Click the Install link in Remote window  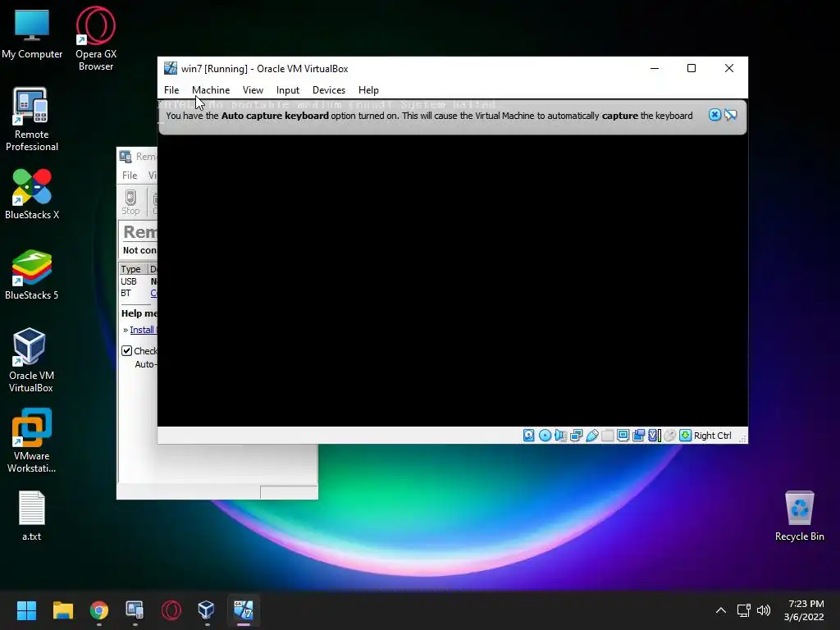pyautogui.click(x=143, y=330)
